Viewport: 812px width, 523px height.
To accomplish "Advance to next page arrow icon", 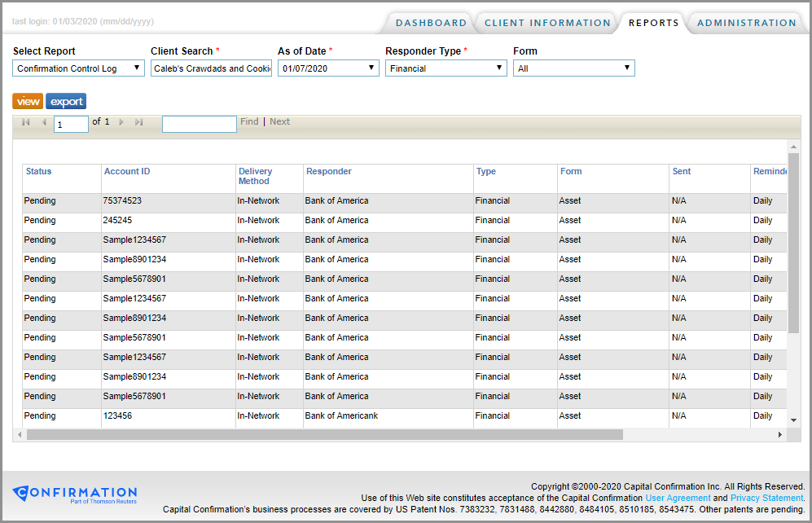I will click(x=121, y=121).
